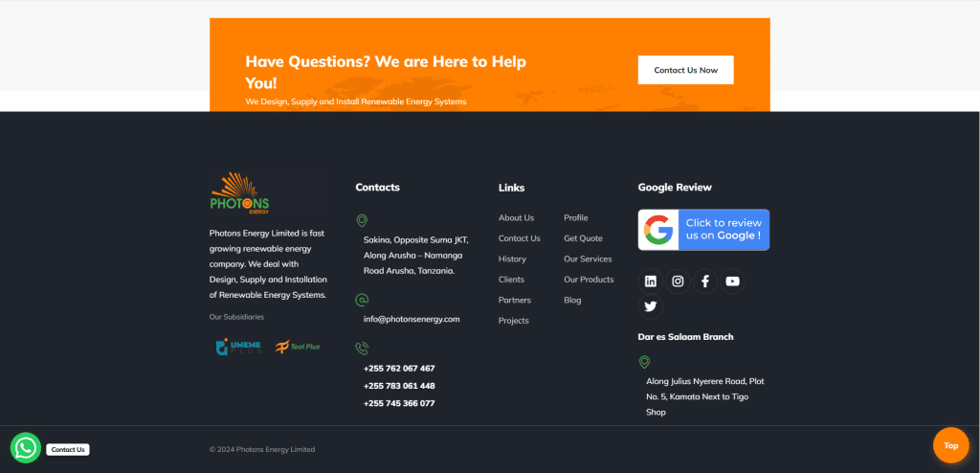Click the phone number +255 762 067 467

399,369
